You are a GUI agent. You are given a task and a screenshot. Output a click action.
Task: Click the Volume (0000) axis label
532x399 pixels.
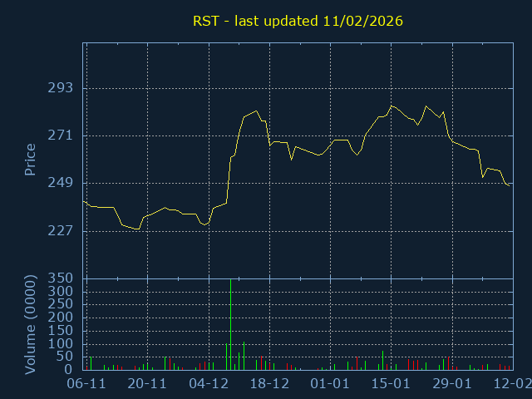pyautogui.click(x=31, y=323)
